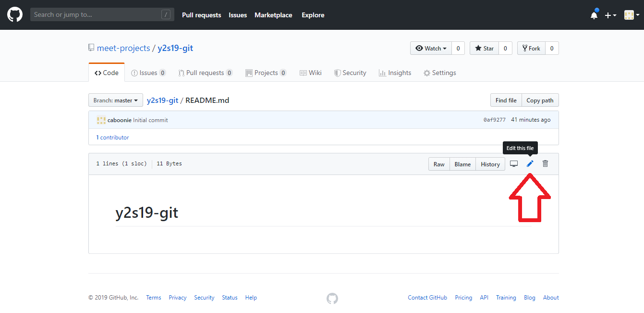This screenshot has height=313, width=644.
Task: Switch to the Pull requests repository tab
Action: (206, 73)
